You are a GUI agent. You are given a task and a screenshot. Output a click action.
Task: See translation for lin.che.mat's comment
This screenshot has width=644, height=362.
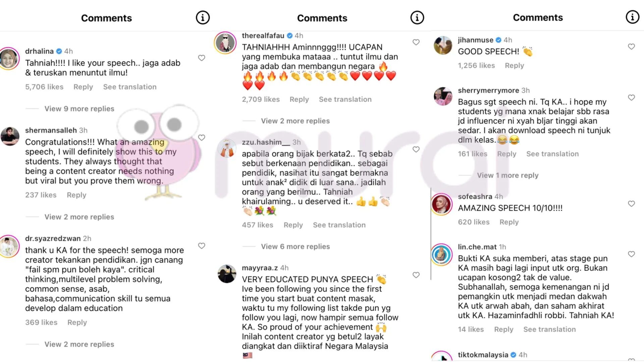pyautogui.click(x=549, y=329)
